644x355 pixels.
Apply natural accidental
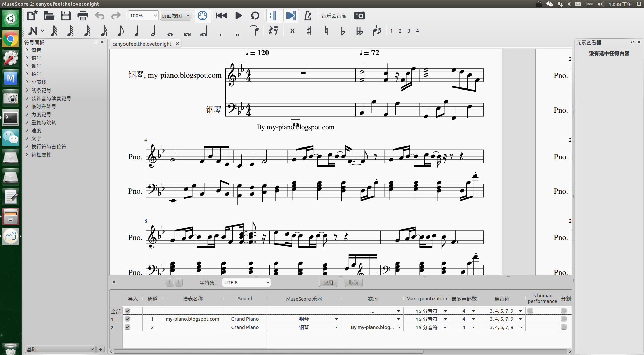[326, 31]
